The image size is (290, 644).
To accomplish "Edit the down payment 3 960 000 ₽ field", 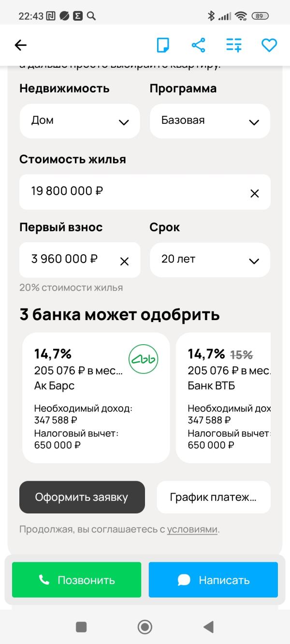I will [x=80, y=260].
